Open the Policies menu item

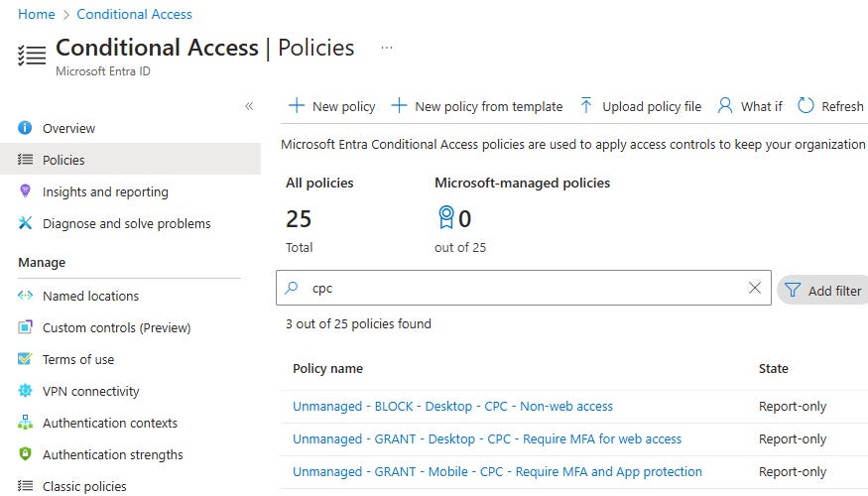click(x=63, y=160)
